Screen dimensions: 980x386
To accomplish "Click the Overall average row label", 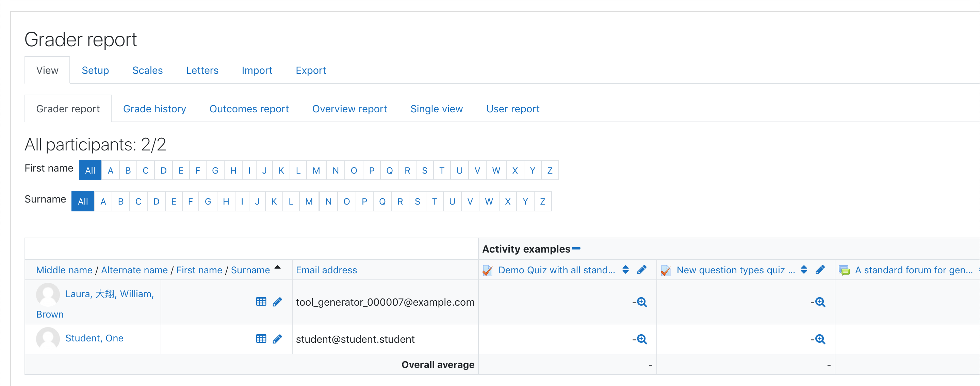I will click(x=438, y=365).
